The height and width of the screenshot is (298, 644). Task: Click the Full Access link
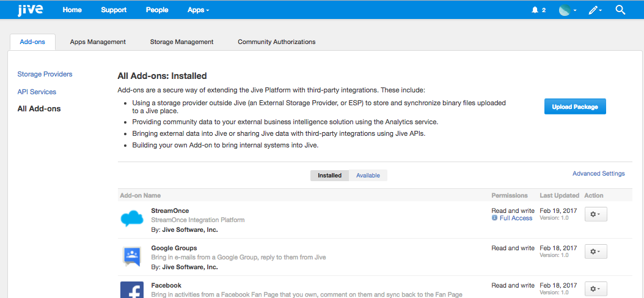[516, 218]
